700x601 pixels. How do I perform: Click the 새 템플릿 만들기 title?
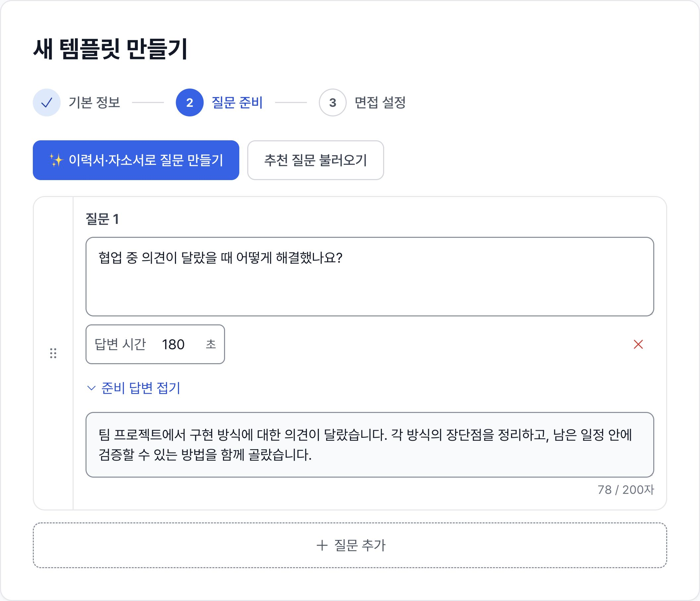[x=110, y=49]
